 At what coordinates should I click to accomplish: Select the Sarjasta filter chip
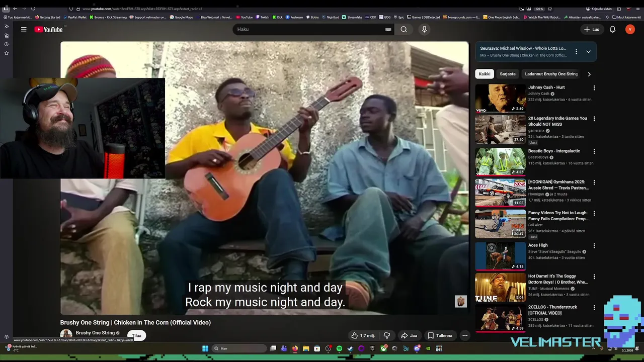pos(508,74)
